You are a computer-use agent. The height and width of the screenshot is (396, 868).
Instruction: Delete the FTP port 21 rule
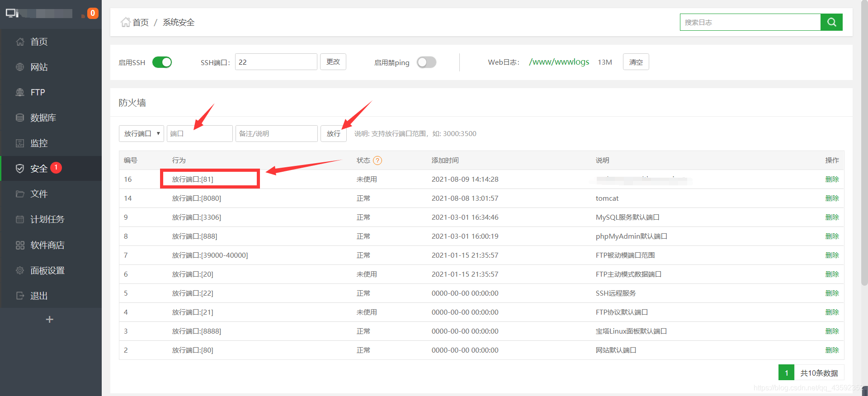coord(832,312)
